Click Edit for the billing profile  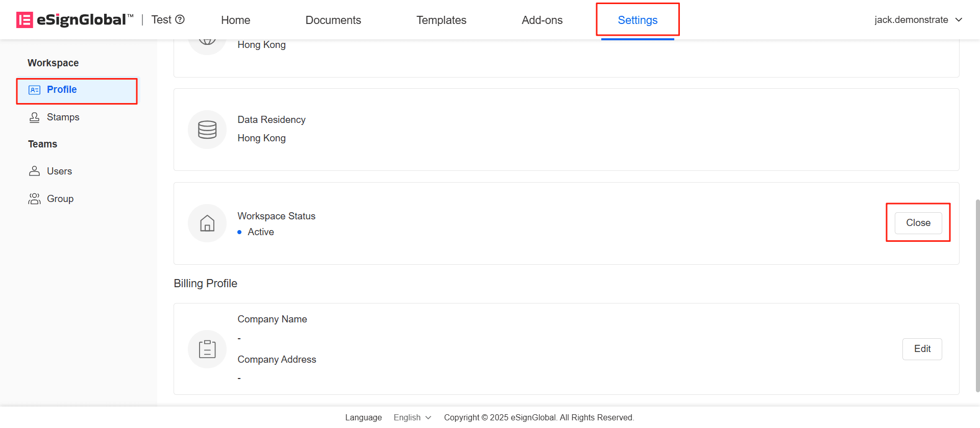tap(922, 349)
